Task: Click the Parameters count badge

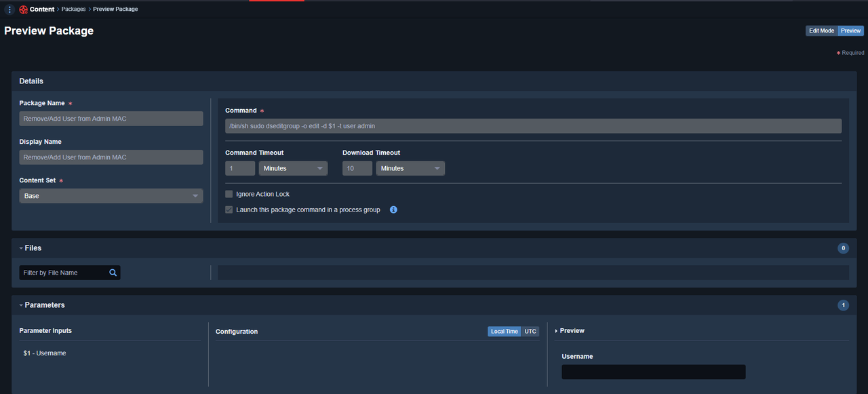Action: click(x=844, y=305)
